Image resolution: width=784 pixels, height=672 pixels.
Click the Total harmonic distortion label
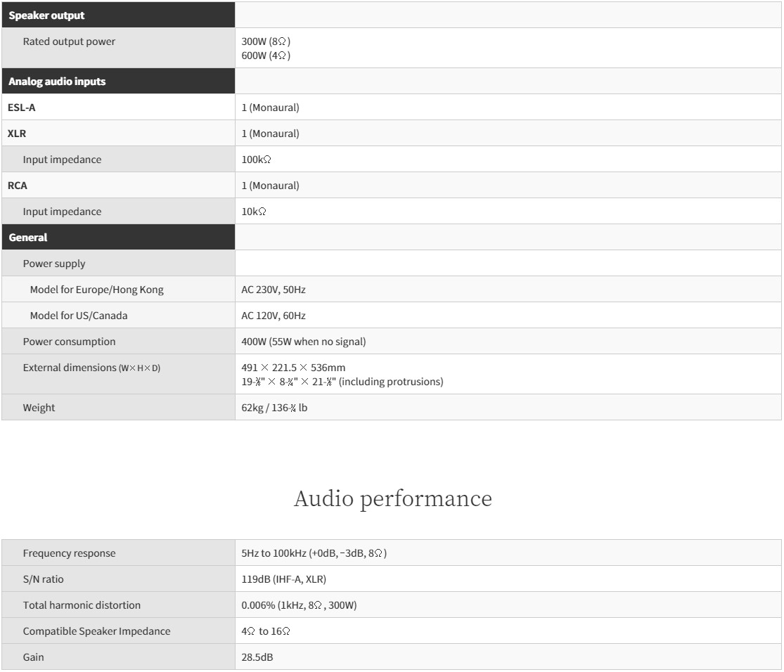[82, 605]
